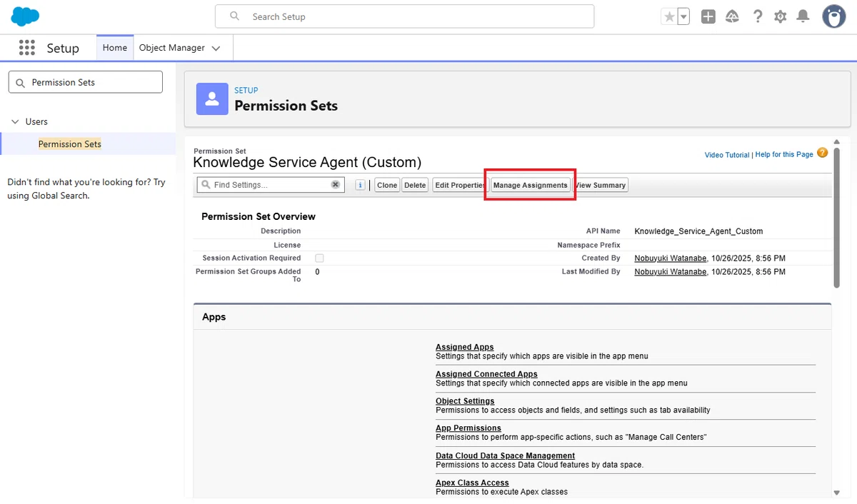The width and height of the screenshot is (857, 504).
Task: Open the Object Settings link
Action: click(465, 401)
